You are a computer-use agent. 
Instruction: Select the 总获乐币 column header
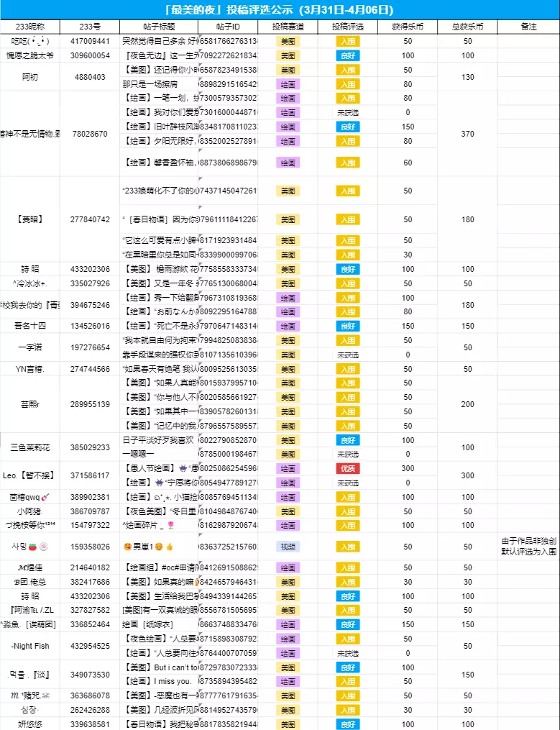pyautogui.click(x=467, y=27)
